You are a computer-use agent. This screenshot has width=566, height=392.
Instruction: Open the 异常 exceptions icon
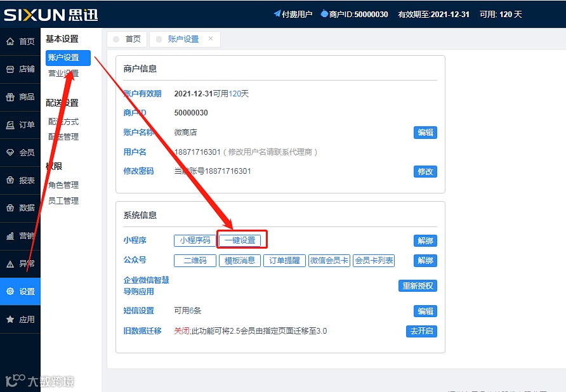click(x=20, y=263)
